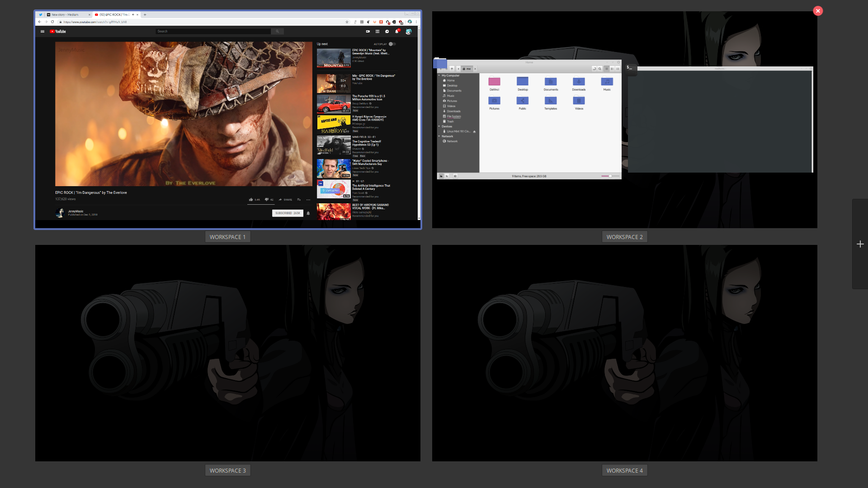Dislike the video with thumbs down
This screenshot has height=488, width=868.
269,199
